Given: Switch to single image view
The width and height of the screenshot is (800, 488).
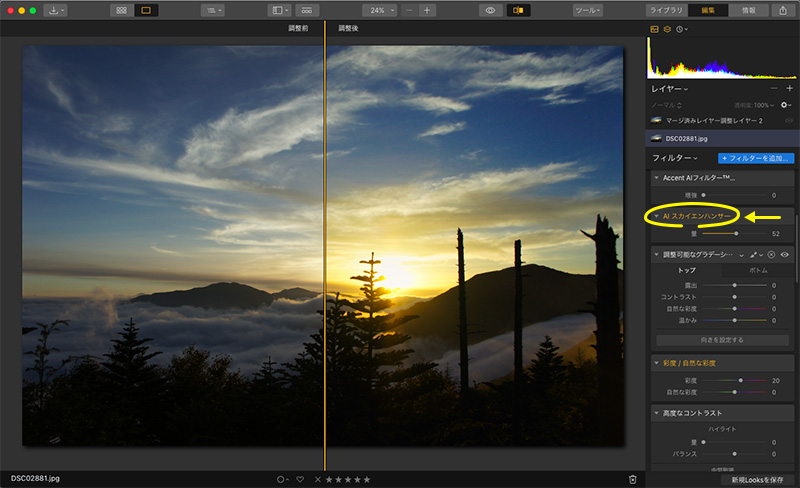Looking at the screenshot, I should (146, 10).
